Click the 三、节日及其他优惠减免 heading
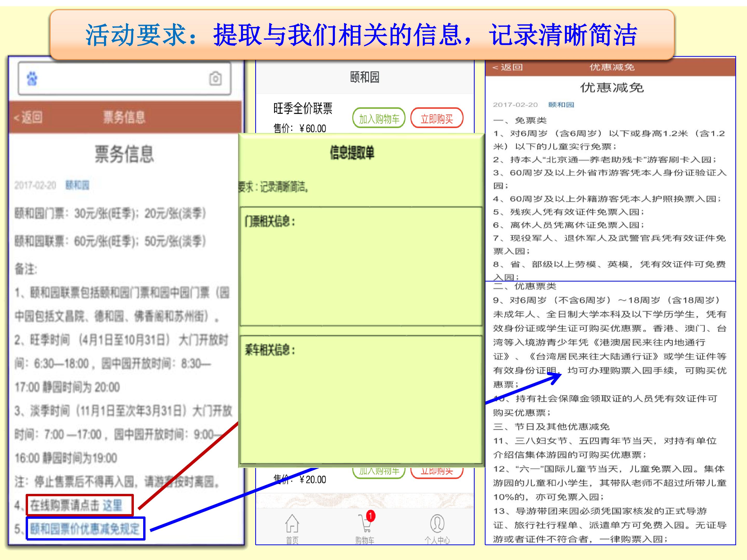The width and height of the screenshot is (747, 560). (551, 427)
